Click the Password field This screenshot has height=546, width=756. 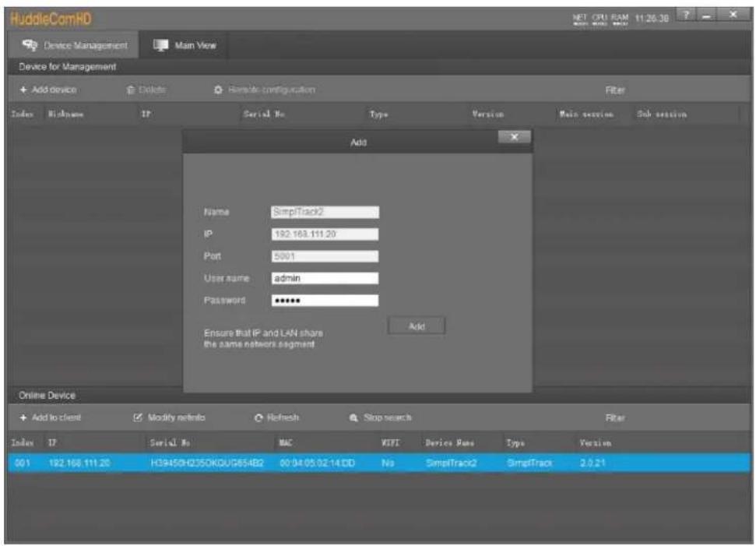325,301
